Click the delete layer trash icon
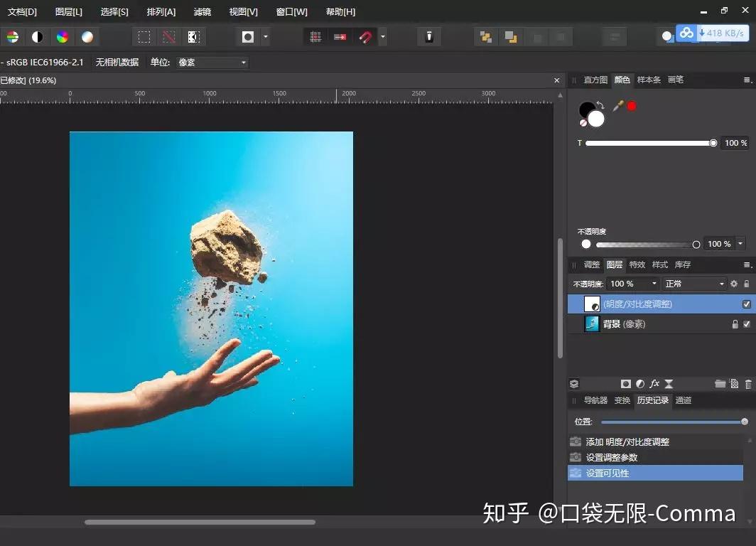 (747, 384)
